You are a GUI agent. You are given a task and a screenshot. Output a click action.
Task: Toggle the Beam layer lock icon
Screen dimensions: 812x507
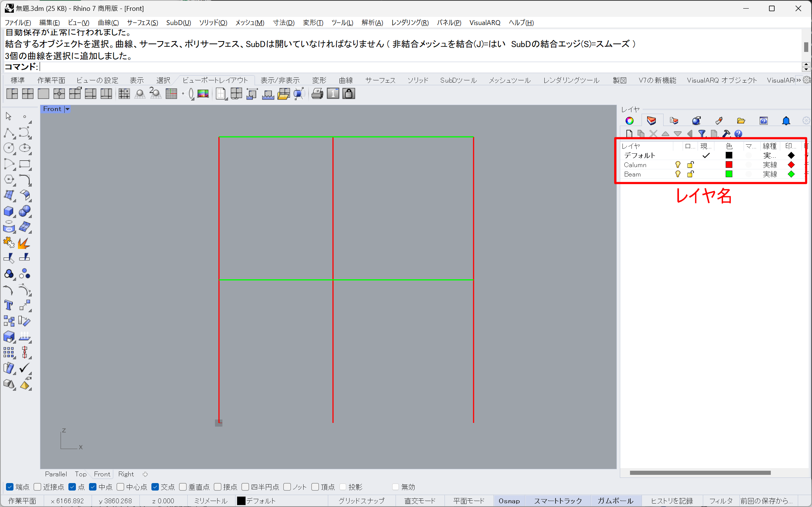pyautogui.click(x=690, y=174)
